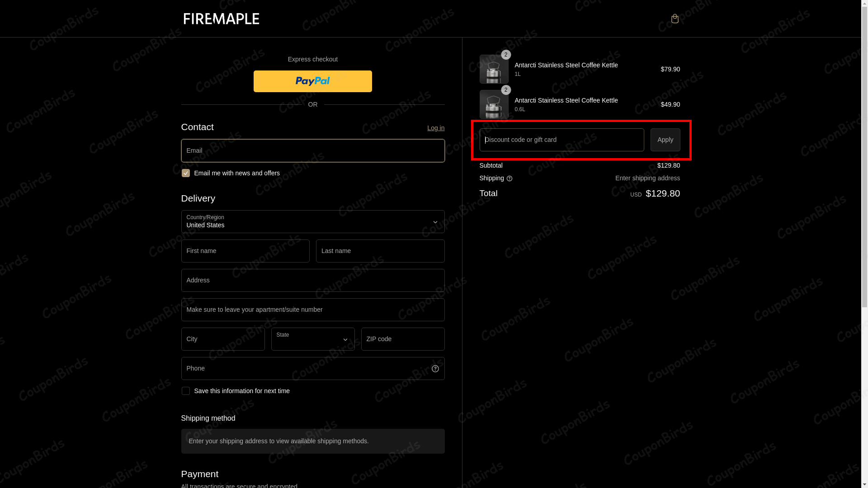Toggle Email me with news and offers
The image size is (868, 488).
point(186,173)
